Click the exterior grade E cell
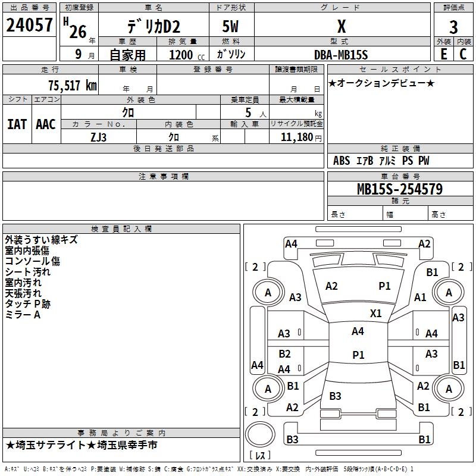The image size is (476, 476). [443, 54]
